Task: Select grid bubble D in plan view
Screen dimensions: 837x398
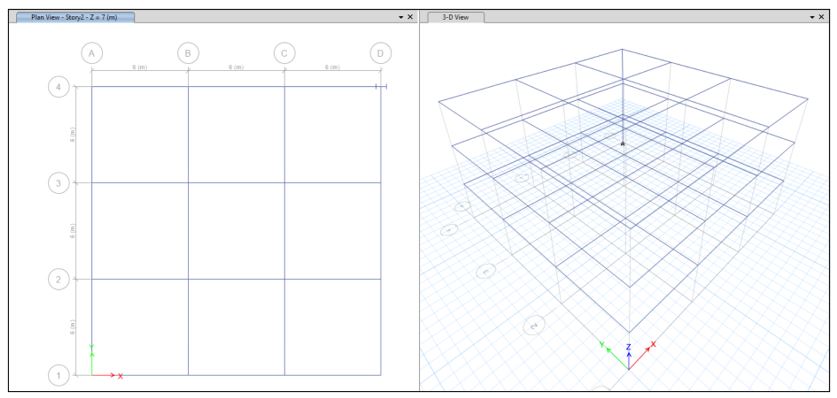Action: (380, 53)
